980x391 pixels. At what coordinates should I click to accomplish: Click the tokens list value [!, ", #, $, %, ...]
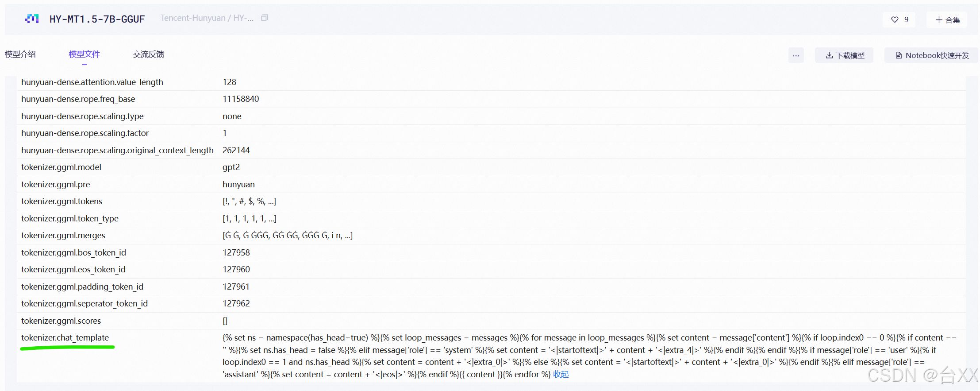pyautogui.click(x=249, y=201)
